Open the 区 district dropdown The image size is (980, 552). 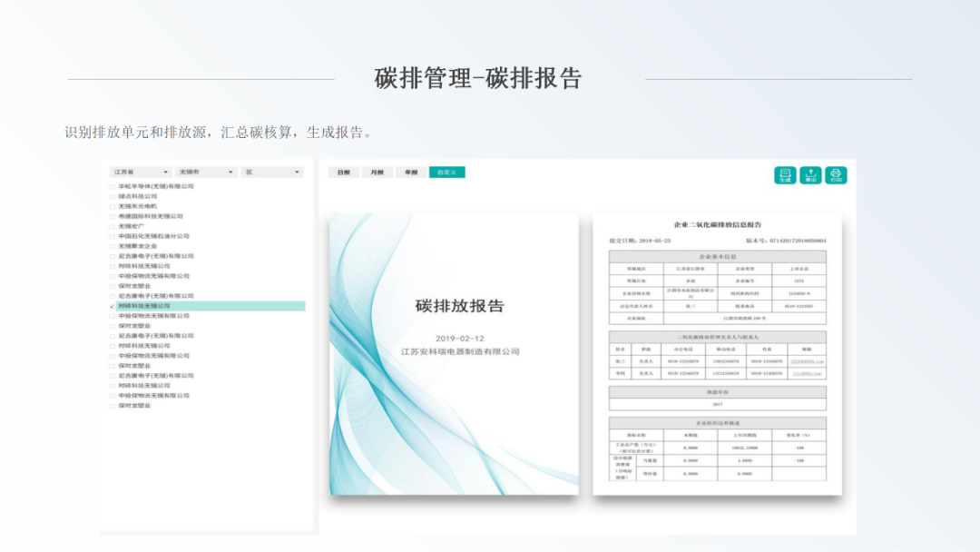click(x=272, y=172)
